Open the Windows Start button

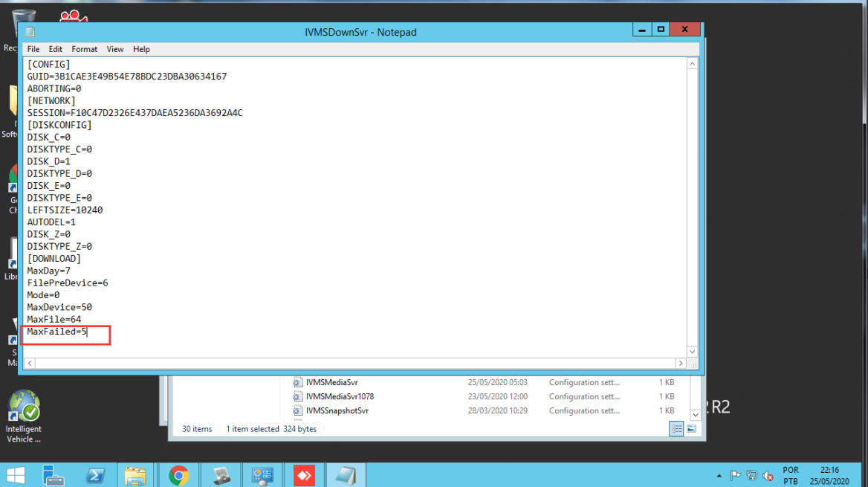point(16,475)
